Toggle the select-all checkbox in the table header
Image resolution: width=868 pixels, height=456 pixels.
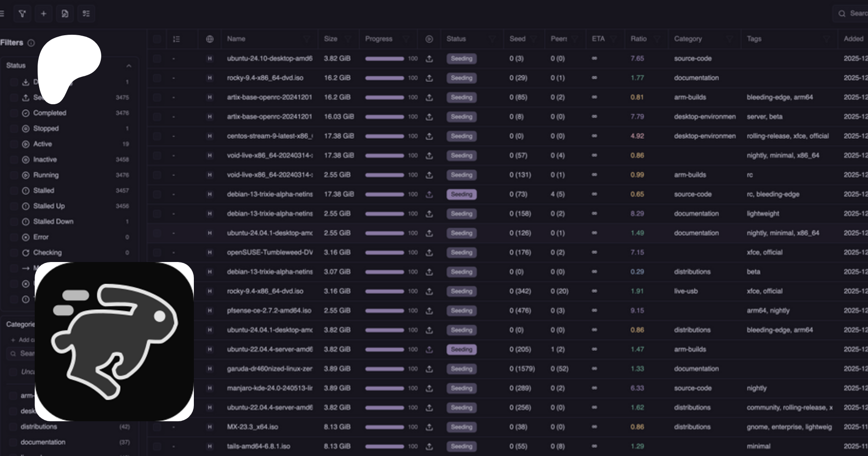point(157,39)
